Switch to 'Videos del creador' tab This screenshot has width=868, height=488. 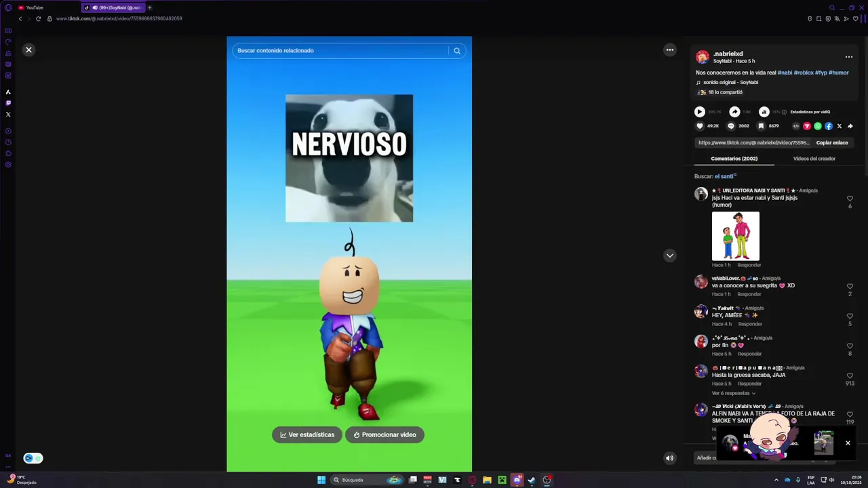coord(814,159)
